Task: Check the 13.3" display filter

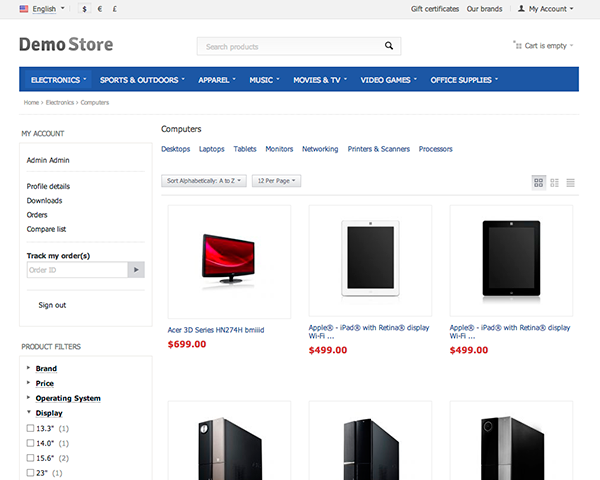Action: pos(30,428)
